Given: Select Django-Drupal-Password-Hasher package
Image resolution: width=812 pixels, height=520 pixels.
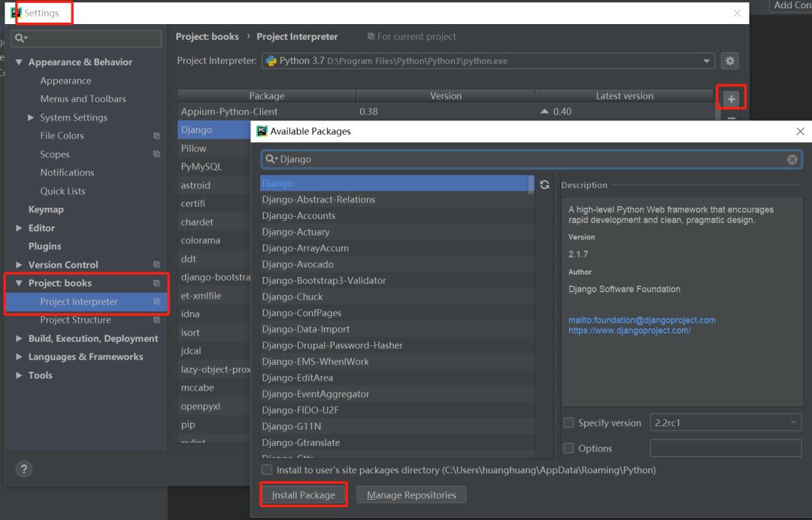Looking at the screenshot, I should click(397, 345).
